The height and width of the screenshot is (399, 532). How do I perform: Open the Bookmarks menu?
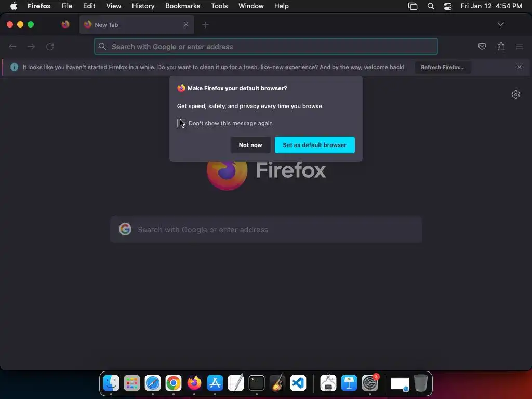pyautogui.click(x=182, y=6)
